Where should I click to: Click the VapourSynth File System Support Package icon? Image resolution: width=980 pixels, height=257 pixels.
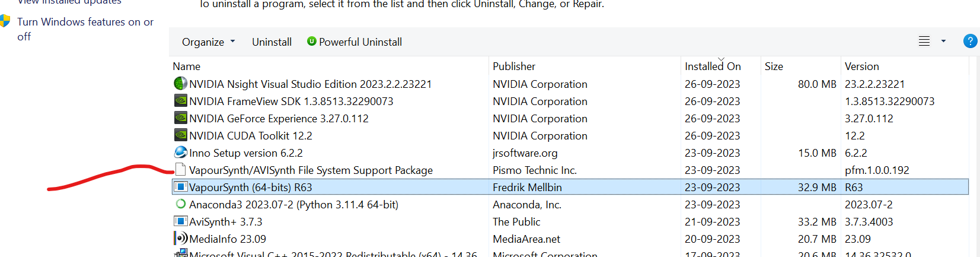(x=180, y=170)
